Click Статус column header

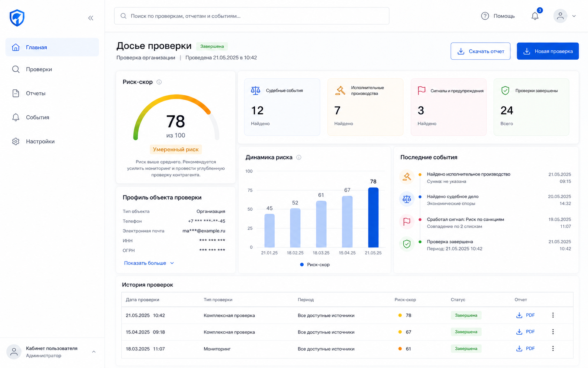[458, 300]
